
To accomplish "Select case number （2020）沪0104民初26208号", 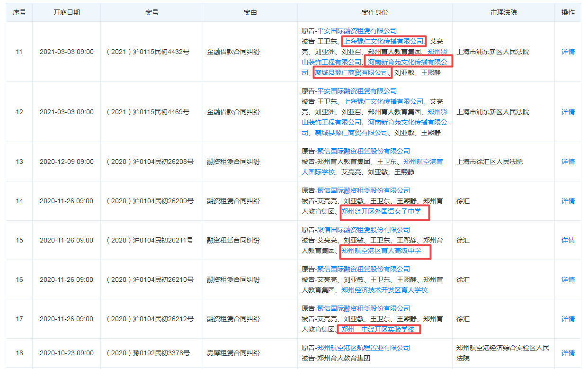I will tap(150, 162).
